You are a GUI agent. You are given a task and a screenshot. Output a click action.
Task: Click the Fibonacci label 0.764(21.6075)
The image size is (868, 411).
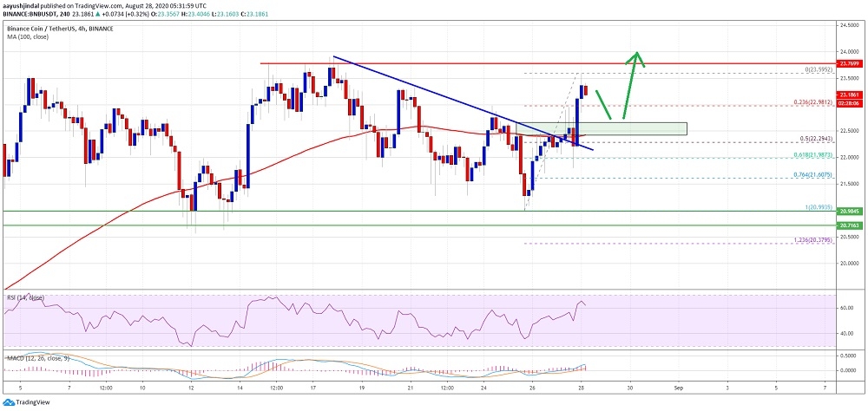click(814, 175)
